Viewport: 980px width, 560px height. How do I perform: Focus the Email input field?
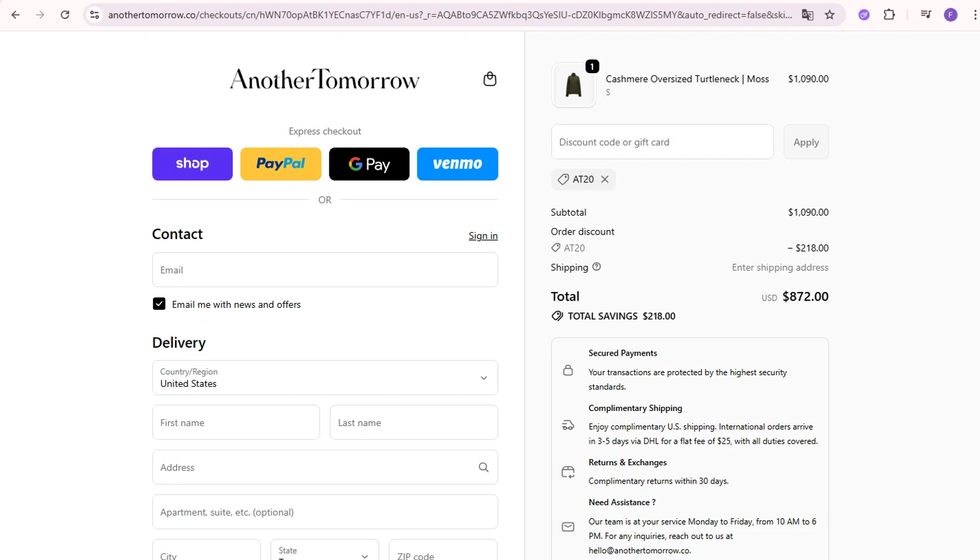click(325, 270)
